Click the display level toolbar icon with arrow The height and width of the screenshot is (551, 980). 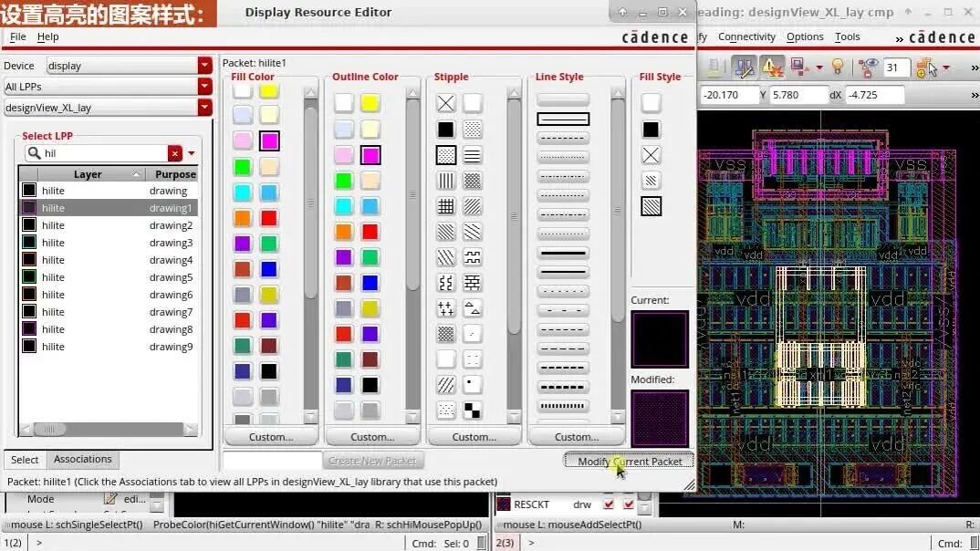click(x=798, y=67)
